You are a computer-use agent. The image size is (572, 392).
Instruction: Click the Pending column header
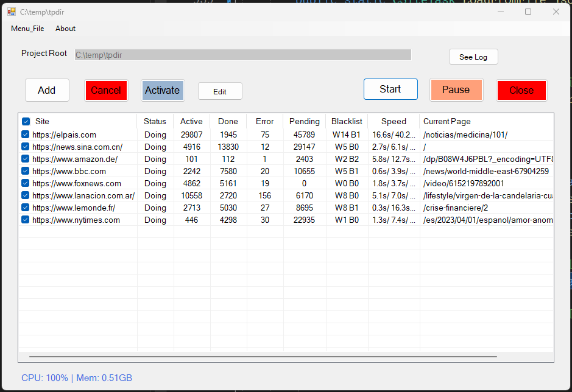pyautogui.click(x=304, y=121)
